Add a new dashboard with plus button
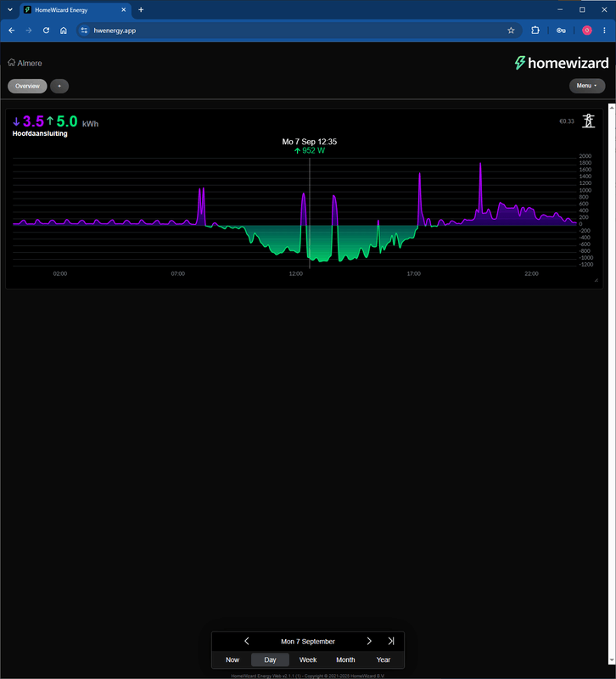Viewport: 616px width, 679px height. point(59,86)
